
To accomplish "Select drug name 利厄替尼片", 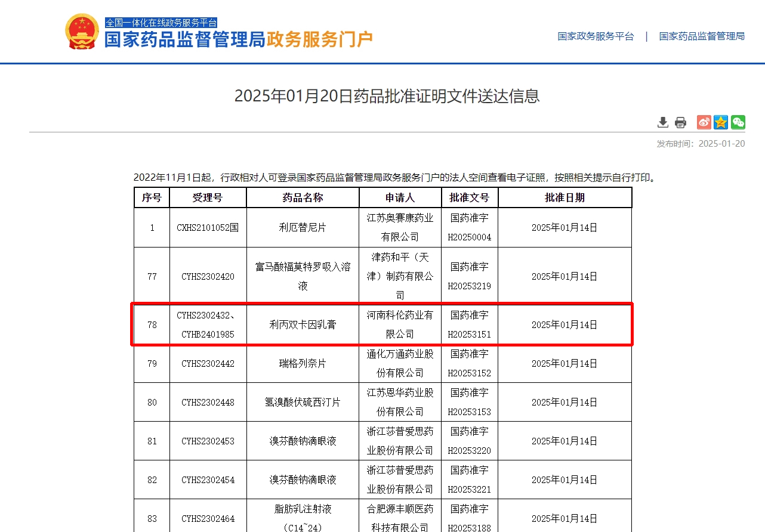I will (303, 228).
